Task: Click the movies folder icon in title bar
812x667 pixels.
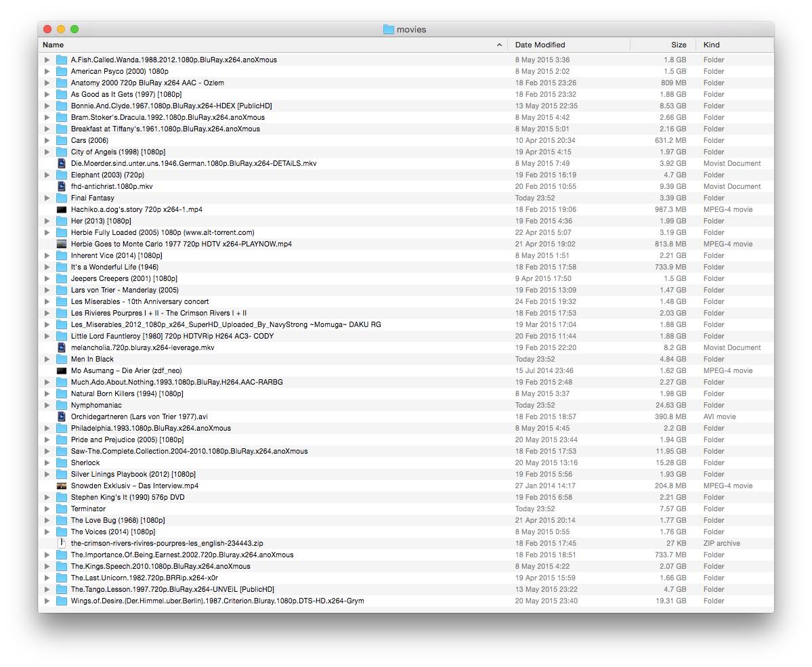Action: coord(388,29)
